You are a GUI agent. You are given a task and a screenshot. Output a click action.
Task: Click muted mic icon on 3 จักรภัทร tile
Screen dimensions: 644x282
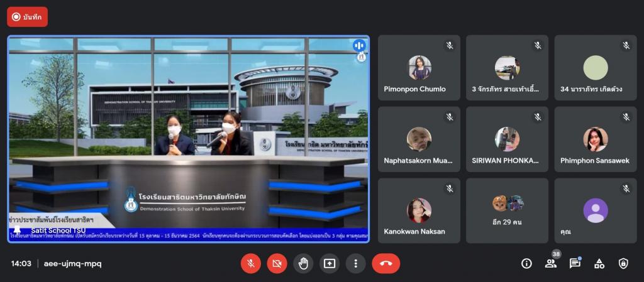click(x=538, y=45)
